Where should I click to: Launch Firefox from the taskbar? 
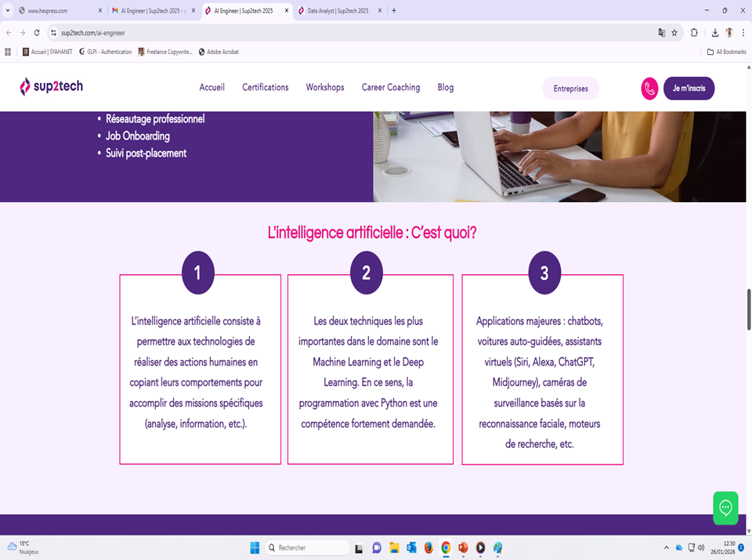(428, 547)
